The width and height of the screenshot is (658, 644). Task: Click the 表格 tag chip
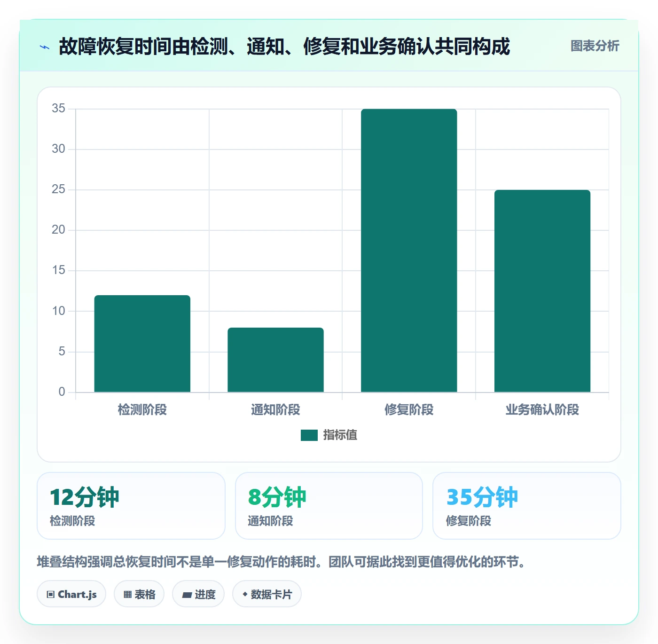(139, 594)
